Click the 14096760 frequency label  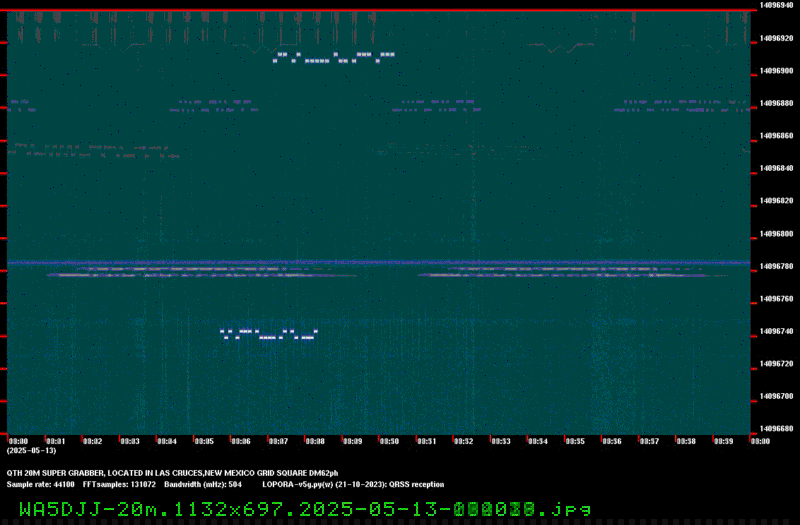coord(777,298)
